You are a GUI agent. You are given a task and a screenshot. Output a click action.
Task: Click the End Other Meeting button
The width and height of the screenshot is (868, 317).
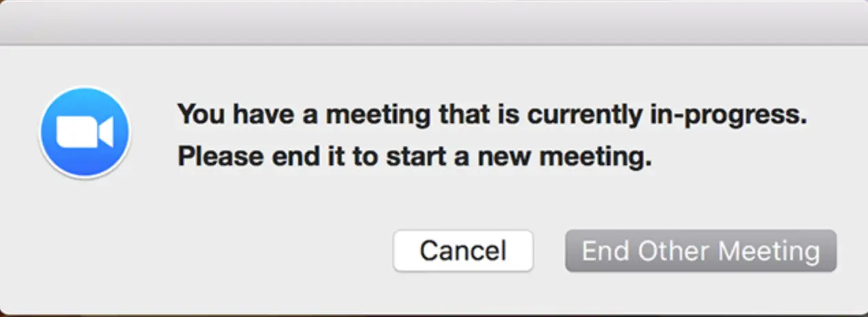(x=701, y=251)
